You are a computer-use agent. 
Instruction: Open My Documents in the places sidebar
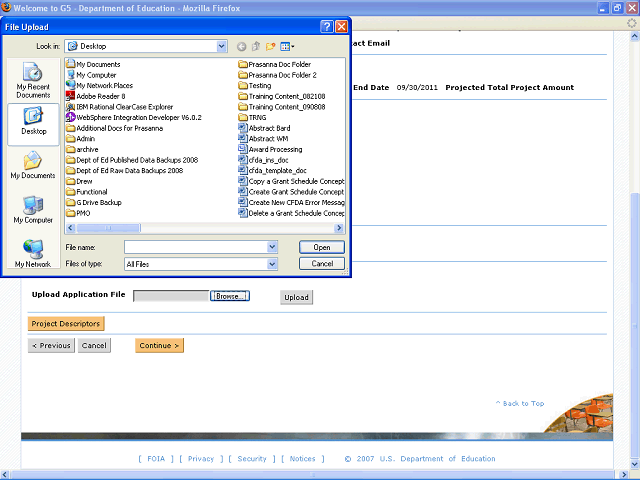tap(33, 165)
